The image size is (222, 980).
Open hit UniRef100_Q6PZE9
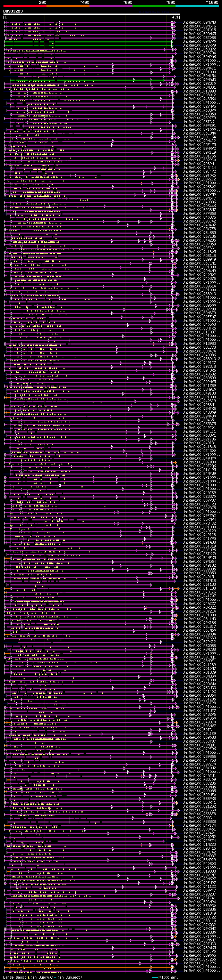[x=199, y=118]
